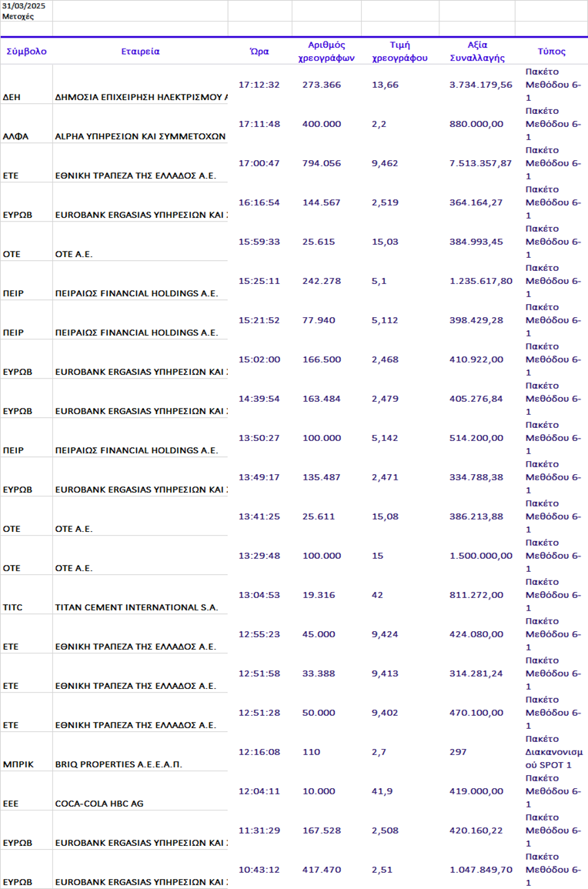Image resolution: width=588 pixels, height=889 pixels.
Task: Select the ΜΠΡΙΚ symbol cell
Action: [18, 764]
